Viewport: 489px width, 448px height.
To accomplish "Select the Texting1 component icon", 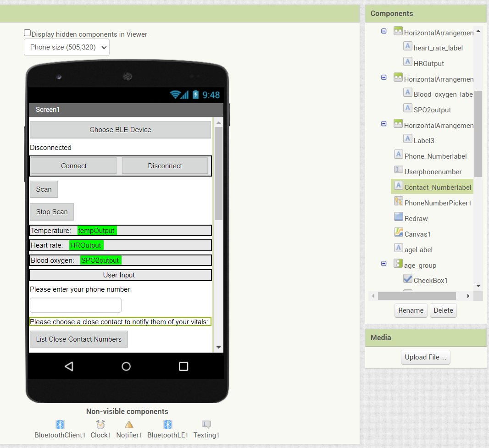I will tap(206, 425).
